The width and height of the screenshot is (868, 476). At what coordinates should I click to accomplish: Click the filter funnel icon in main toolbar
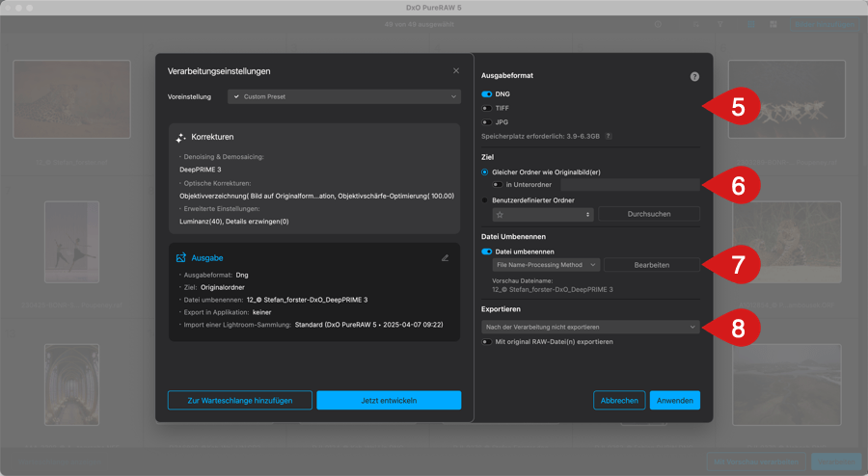720,24
